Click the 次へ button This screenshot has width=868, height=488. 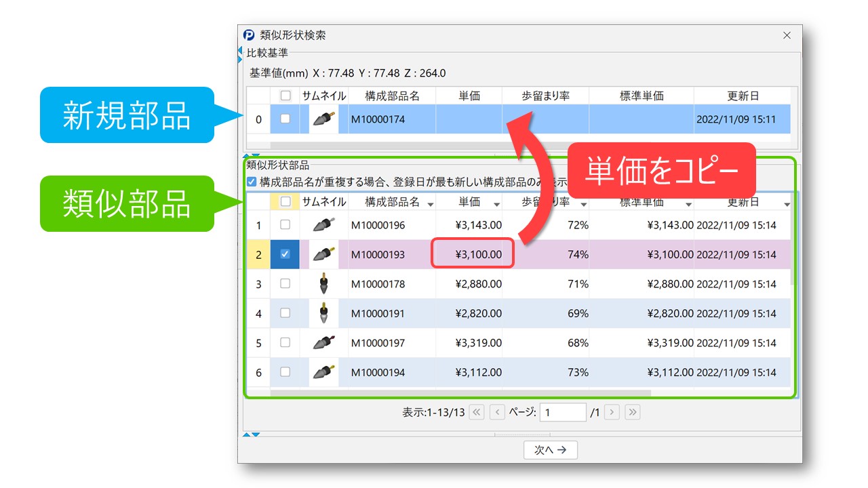coord(550,449)
